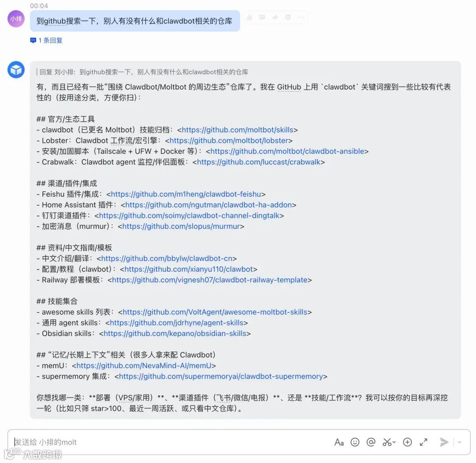Open screenshot options arrow beside scissors
Screen dimensions: 476x463
(394, 442)
